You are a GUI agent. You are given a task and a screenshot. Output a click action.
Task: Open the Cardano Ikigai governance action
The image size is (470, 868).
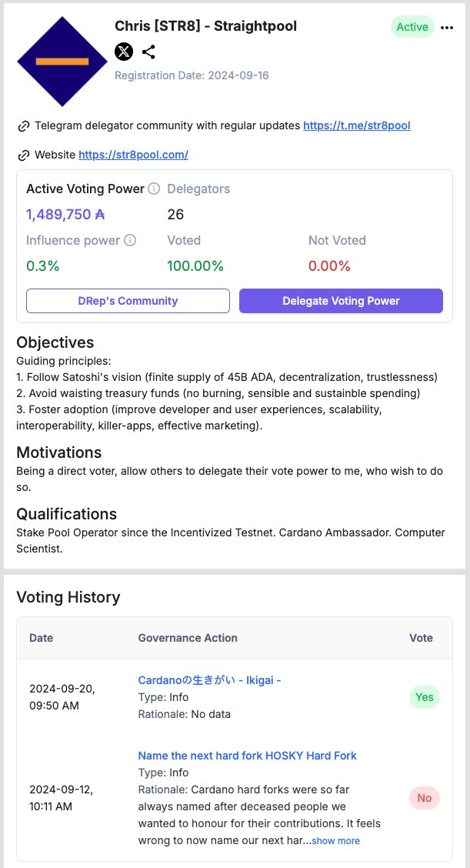(x=209, y=680)
